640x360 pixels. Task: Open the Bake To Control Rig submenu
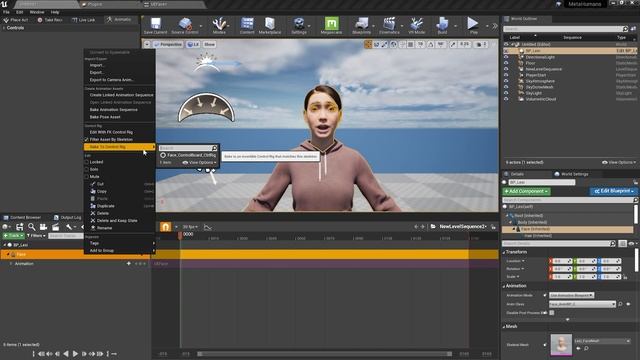coord(120,147)
